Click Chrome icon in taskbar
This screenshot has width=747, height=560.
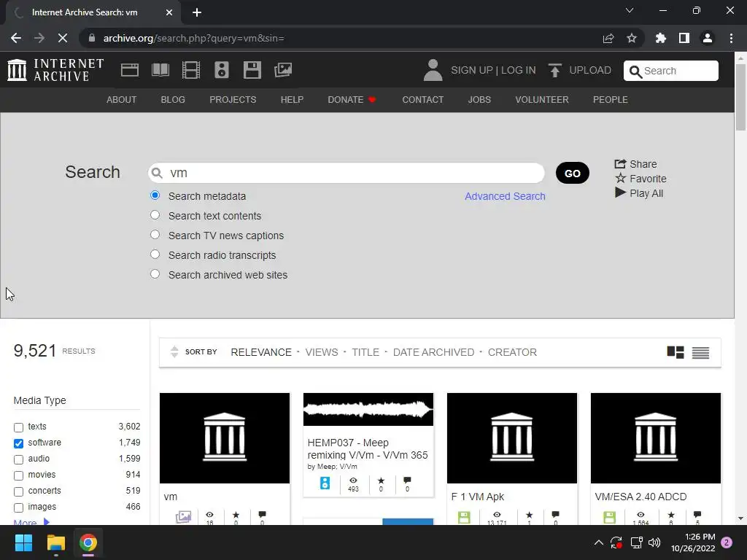pyautogui.click(x=88, y=542)
